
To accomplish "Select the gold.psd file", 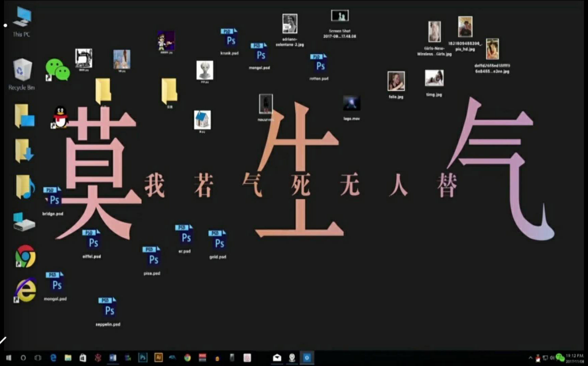I will pos(218,244).
